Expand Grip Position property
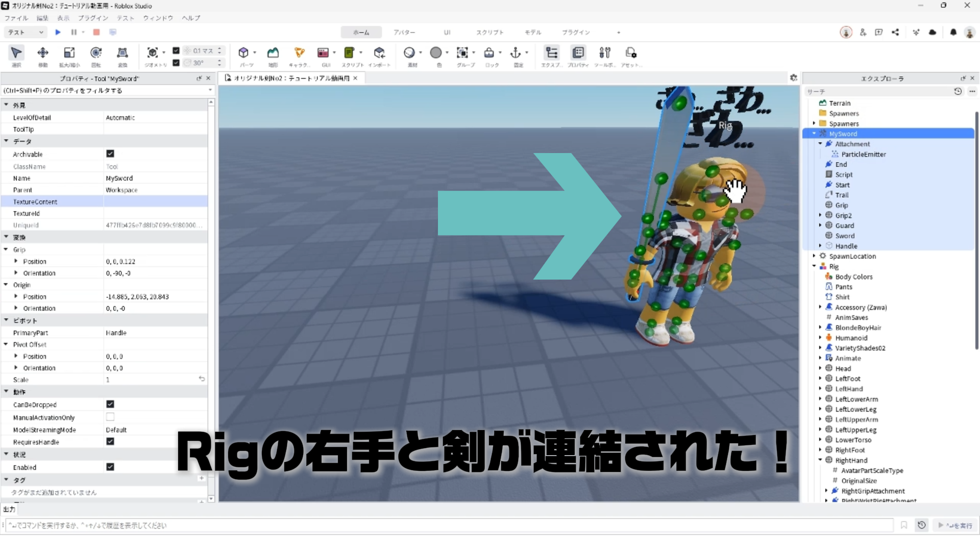 coord(16,261)
